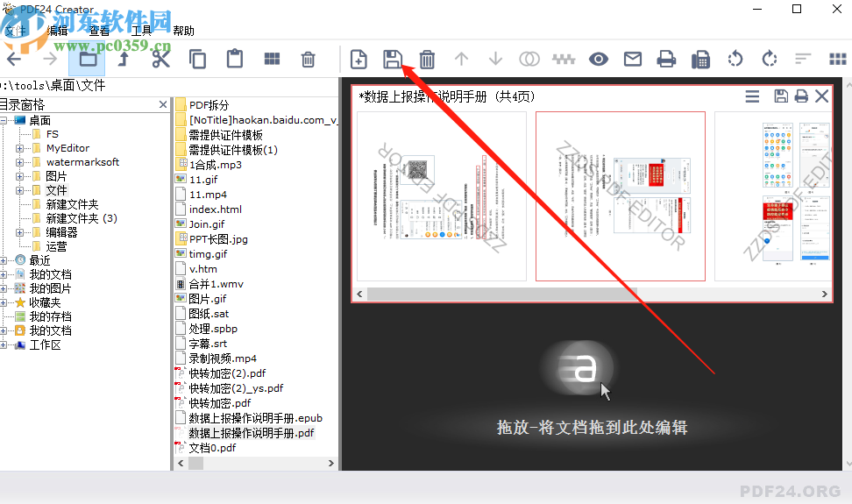
Task: Rotate page counterclockwise icon
Action: pos(735,59)
